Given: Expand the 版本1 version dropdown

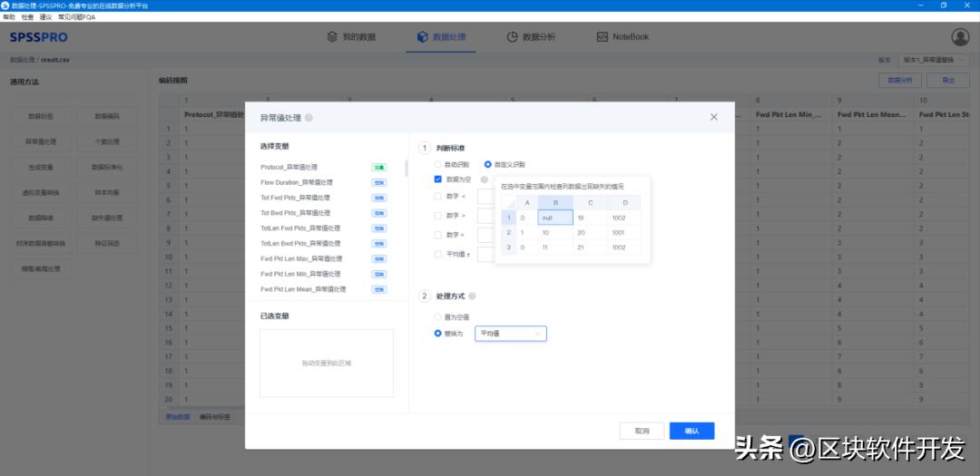Looking at the screenshot, I should click(934, 60).
